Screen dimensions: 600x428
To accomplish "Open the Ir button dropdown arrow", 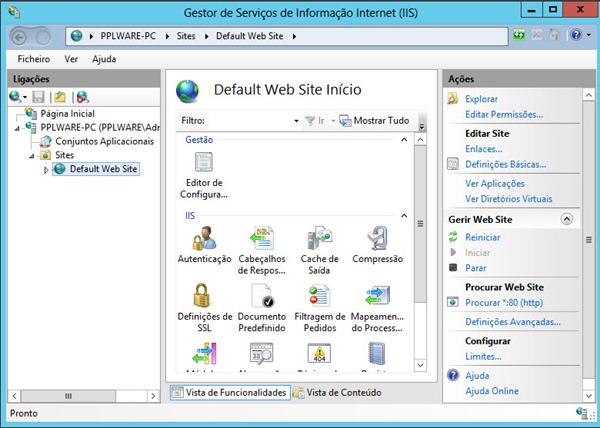I will (x=333, y=121).
